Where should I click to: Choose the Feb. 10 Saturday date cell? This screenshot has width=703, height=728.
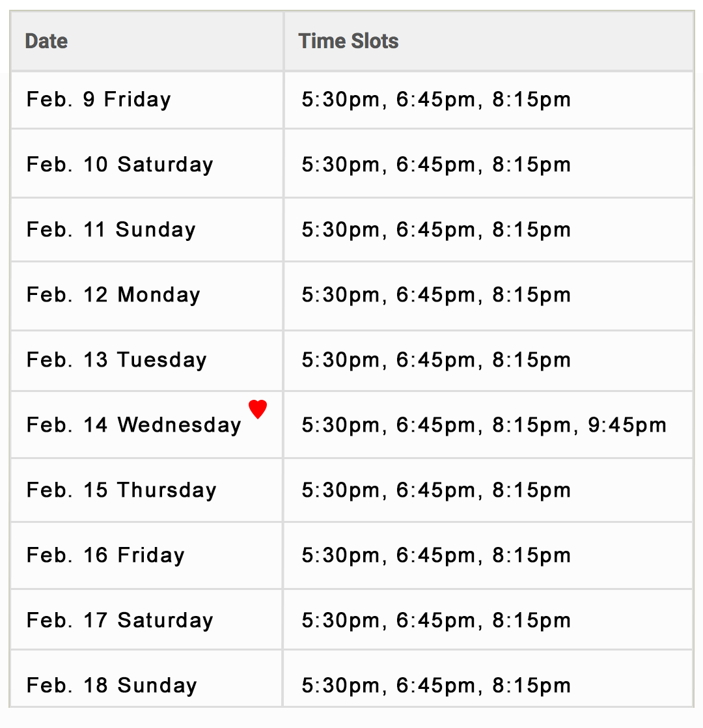[x=146, y=164]
